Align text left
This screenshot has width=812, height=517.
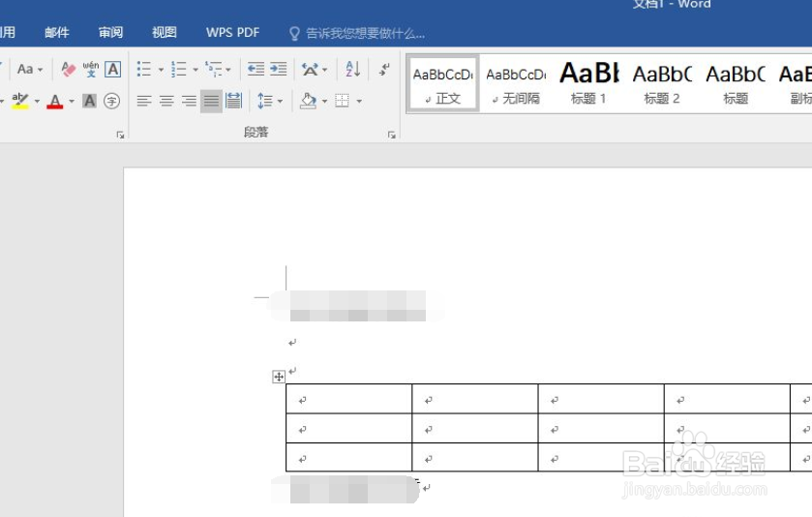[x=144, y=101]
